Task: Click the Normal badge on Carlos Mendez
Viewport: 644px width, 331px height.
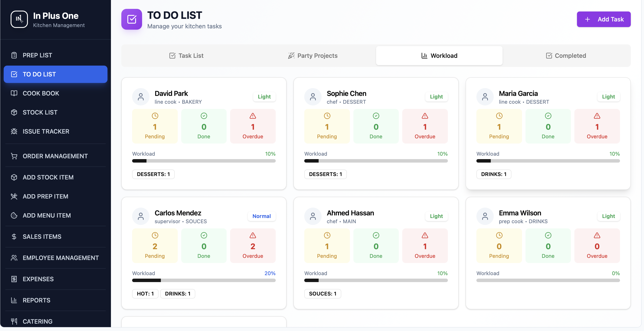Action: click(261, 216)
